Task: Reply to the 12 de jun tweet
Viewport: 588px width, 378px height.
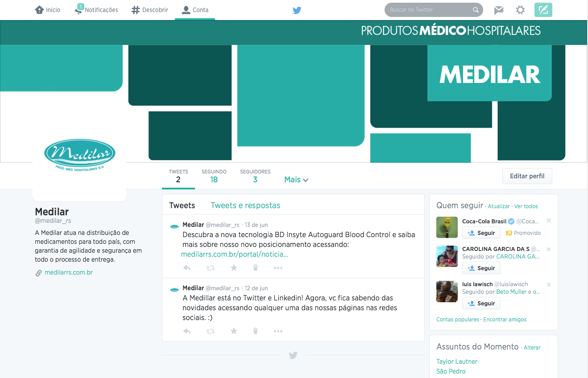Action: (187, 331)
